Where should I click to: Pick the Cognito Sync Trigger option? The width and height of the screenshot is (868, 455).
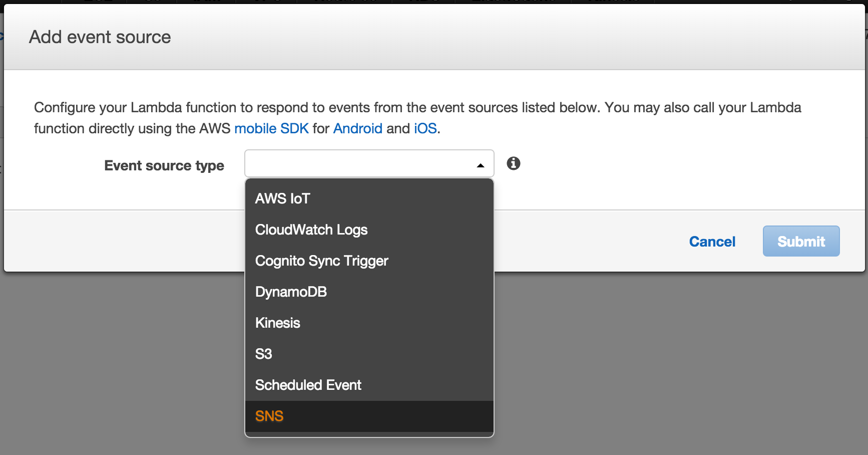(321, 261)
